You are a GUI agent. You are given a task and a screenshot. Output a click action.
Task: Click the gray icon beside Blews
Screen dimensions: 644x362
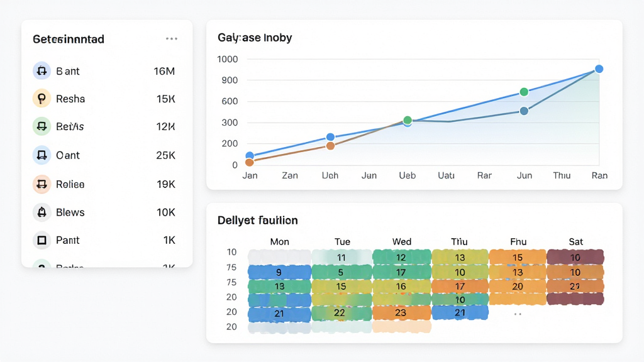42,212
